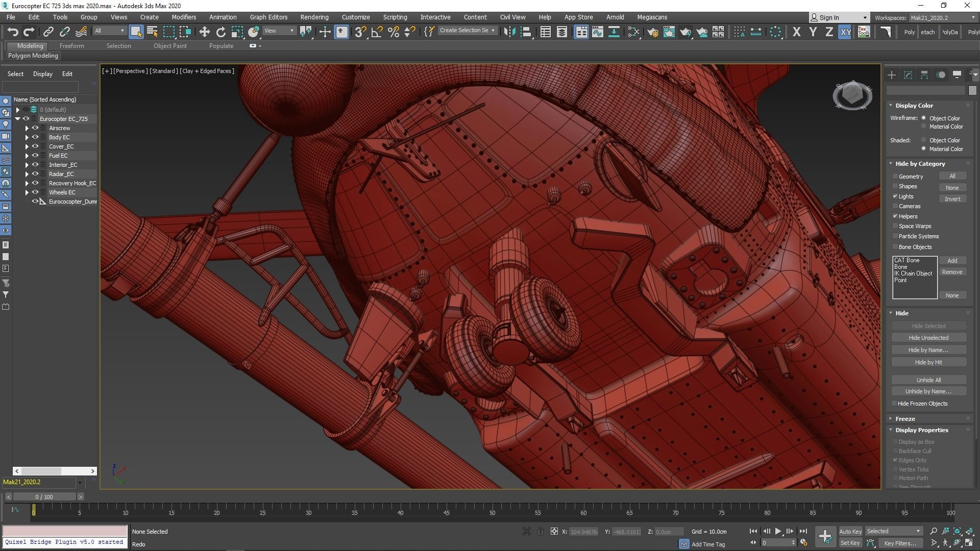Open the Hierarchy command panel icon
The image size is (980, 551).
tap(924, 75)
